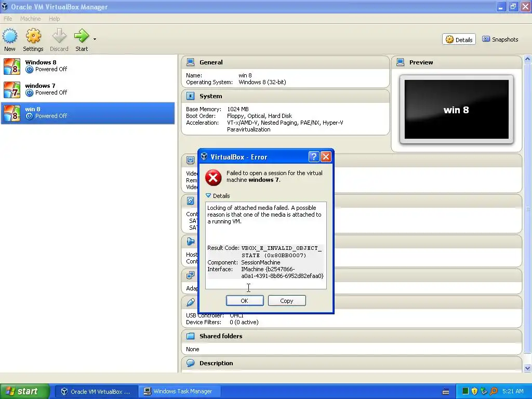This screenshot has width=532, height=399.
Task: Open the Machine menu
Action: 30,19
